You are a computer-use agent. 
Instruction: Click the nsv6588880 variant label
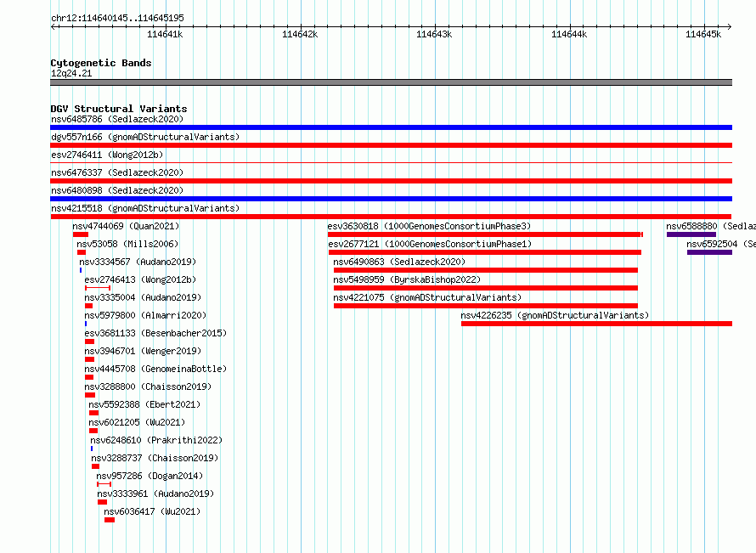click(x=711, y=226)
